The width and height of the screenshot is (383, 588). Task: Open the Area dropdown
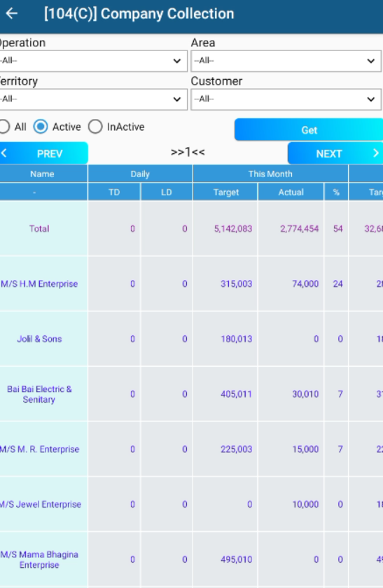click(286, 61)
